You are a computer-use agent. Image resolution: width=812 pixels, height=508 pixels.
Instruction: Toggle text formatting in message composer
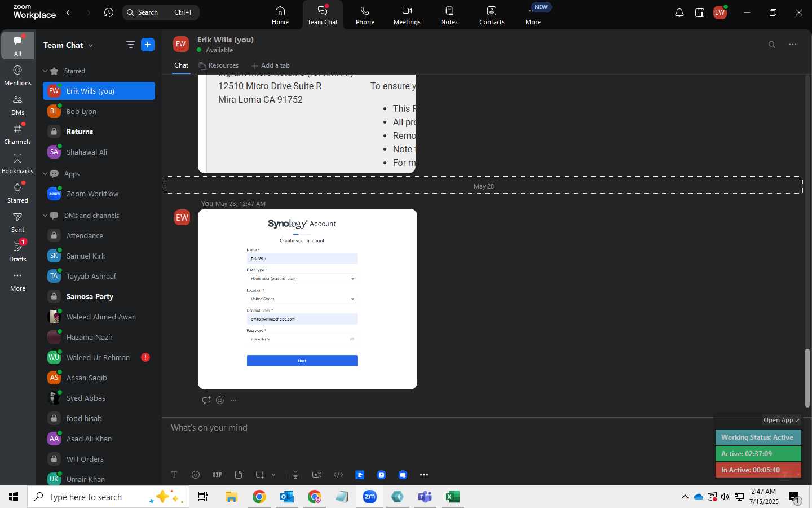[x=174, y=475]
